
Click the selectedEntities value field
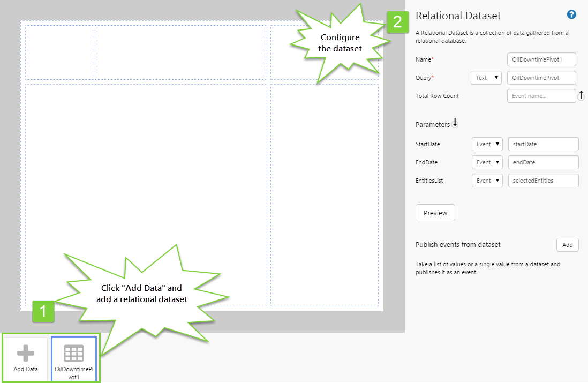543,181
